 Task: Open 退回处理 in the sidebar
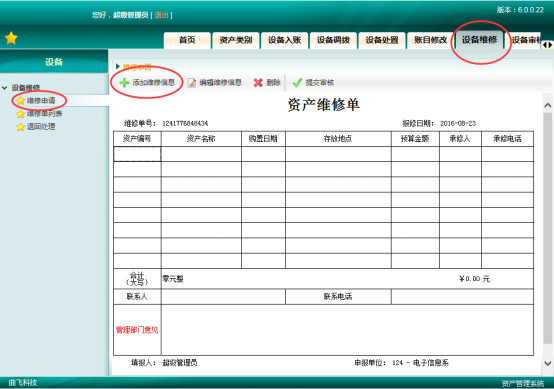point(41,126)
